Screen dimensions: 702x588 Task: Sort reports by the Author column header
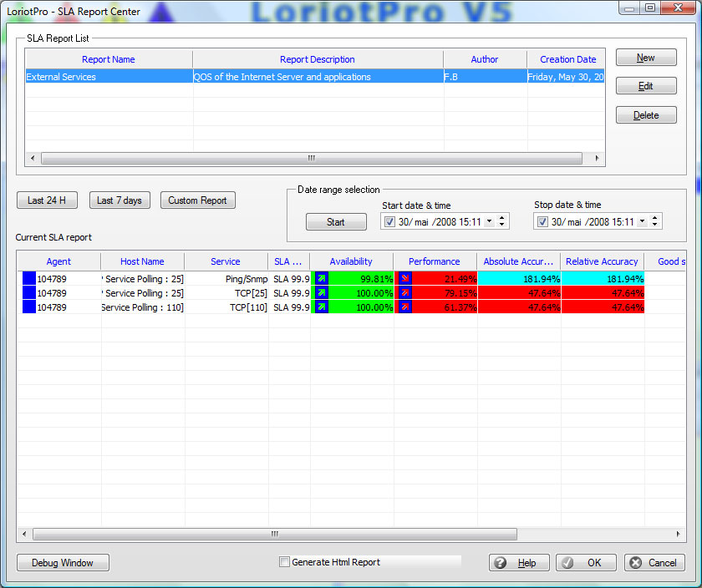point(485,59)
